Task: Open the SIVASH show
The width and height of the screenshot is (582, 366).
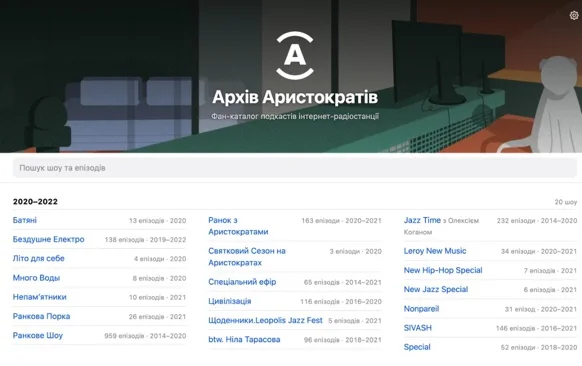Action: click(x=418, y=328)
